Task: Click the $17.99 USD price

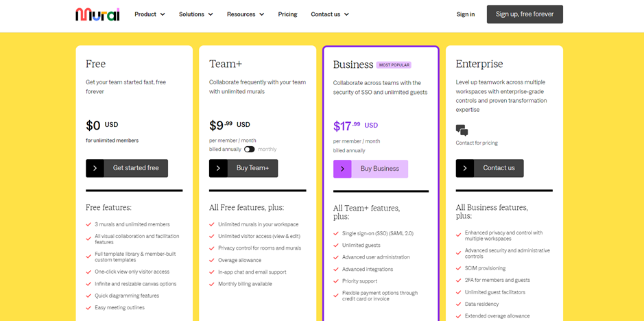Action: tap(356, 126)
